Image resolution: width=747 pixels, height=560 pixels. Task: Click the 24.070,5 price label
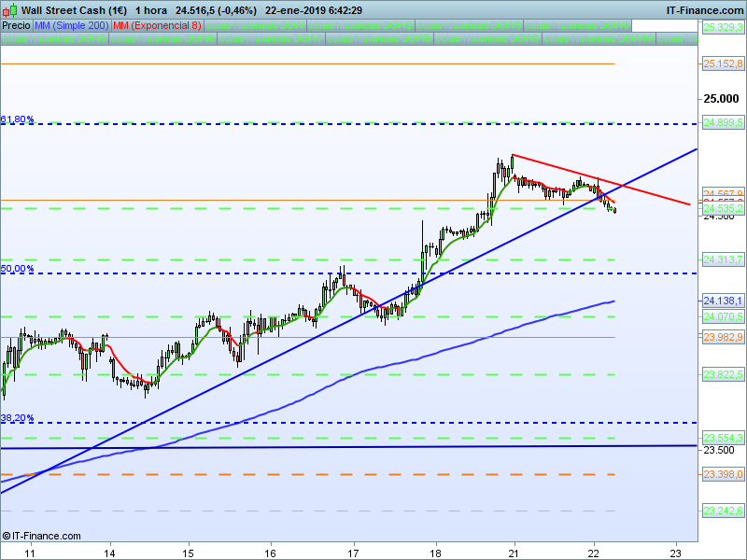coord(723,316)
